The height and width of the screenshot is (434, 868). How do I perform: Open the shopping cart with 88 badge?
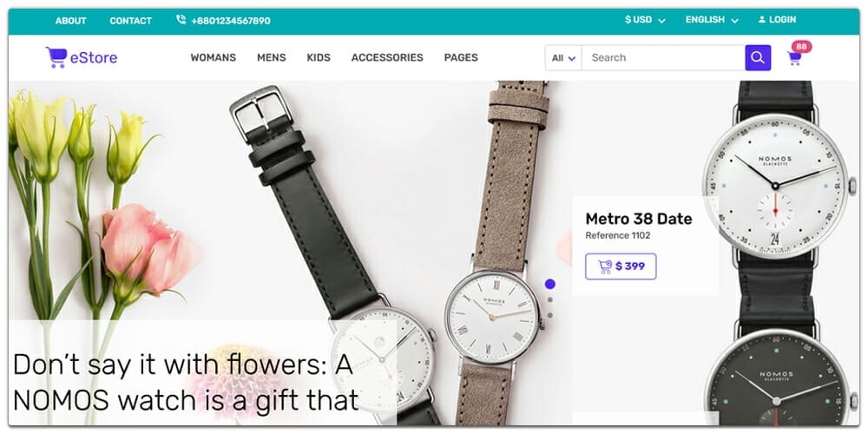point(795,57)
